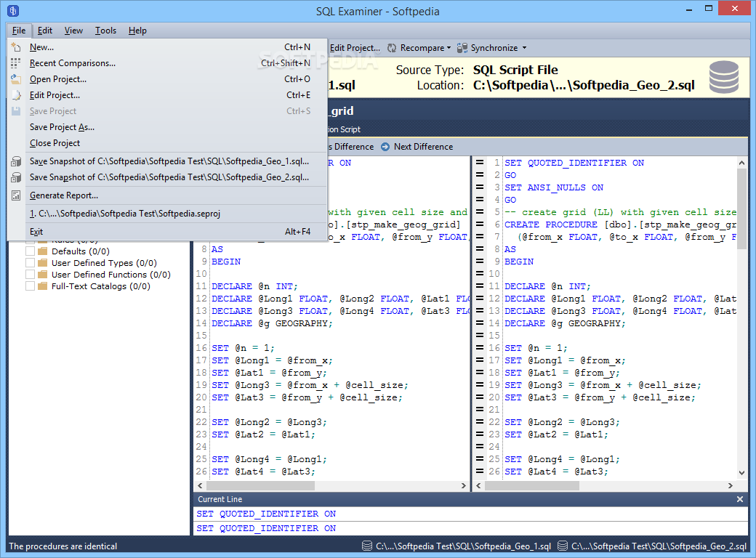The height and width of the screenshot is (558, 756).
Task: Click the Edit Project... toolbar button
Action: click(355, 48)
